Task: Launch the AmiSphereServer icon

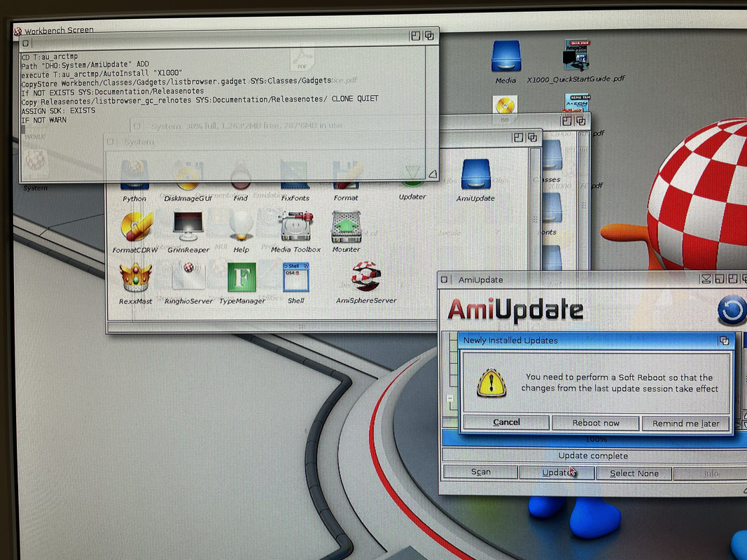Action: pyautogui.click(x=366, y=276)
